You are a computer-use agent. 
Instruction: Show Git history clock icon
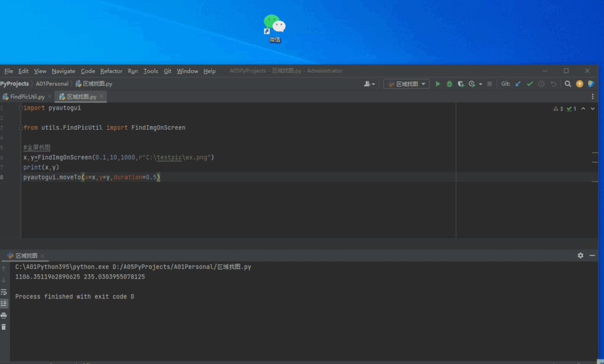541,84
